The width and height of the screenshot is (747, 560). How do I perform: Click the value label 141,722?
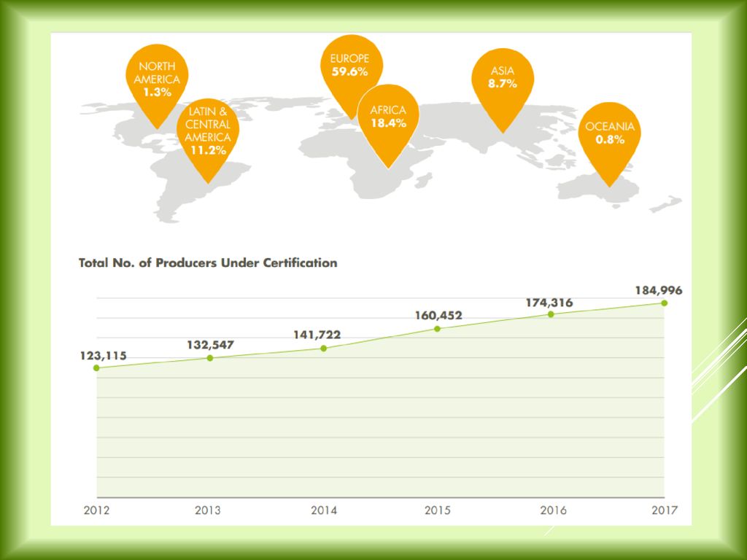[317, 334]
